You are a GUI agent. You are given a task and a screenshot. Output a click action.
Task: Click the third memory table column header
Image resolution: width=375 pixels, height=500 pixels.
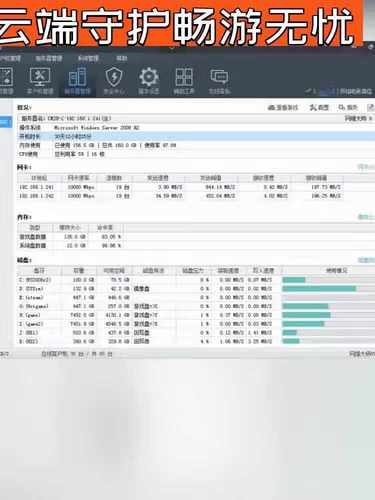tap(105, 228)
